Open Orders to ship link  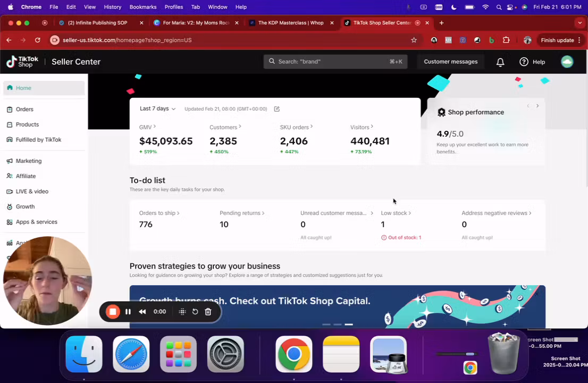point(159,213)
